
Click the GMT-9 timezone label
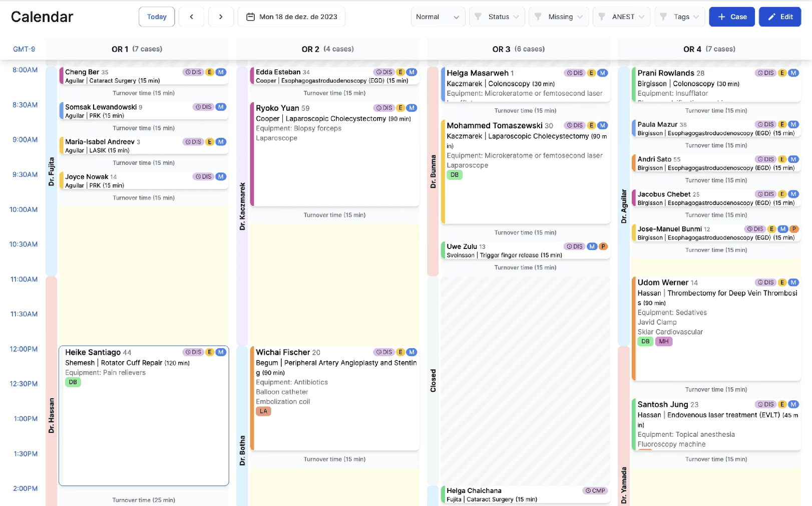[x=24, y=49]
